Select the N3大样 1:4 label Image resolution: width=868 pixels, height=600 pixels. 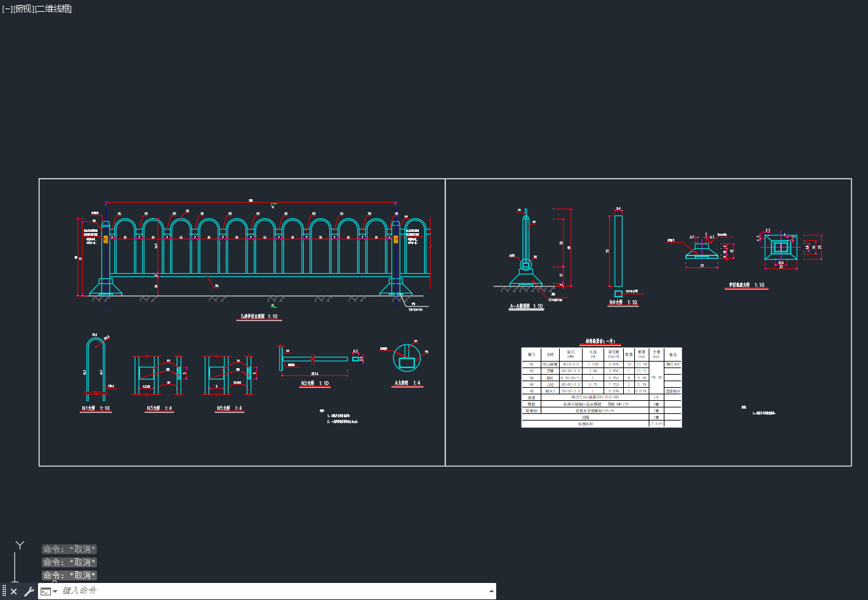click(158, 409)
